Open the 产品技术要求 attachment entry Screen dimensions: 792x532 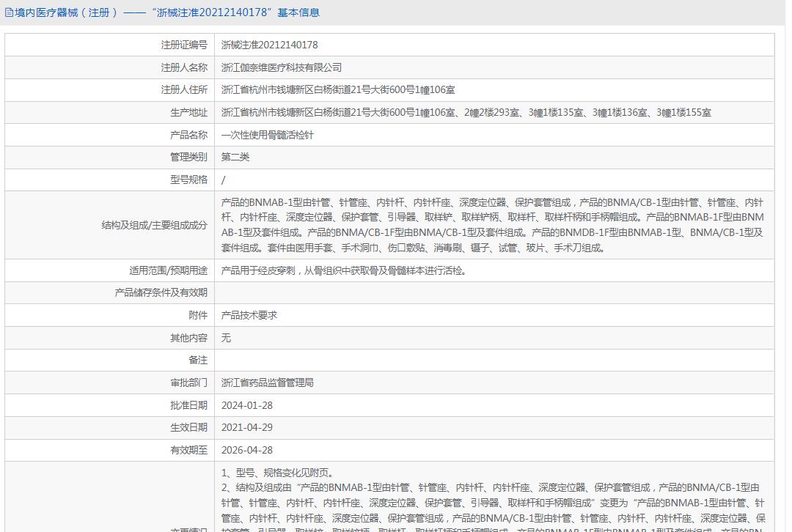coord(249,315)
